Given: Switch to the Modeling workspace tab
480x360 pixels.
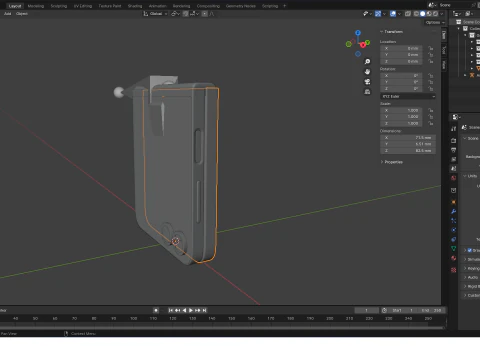Looking at the screenshot, I should (x=36, y=6).
